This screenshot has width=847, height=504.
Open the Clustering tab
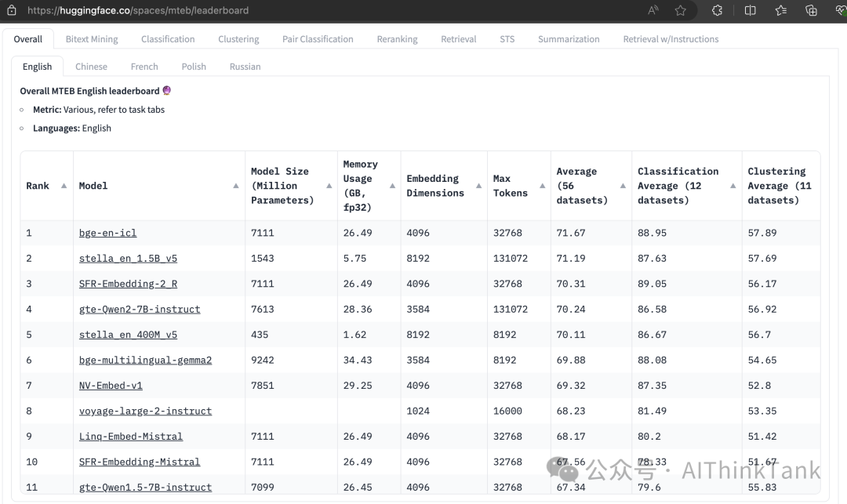point(238,39)
